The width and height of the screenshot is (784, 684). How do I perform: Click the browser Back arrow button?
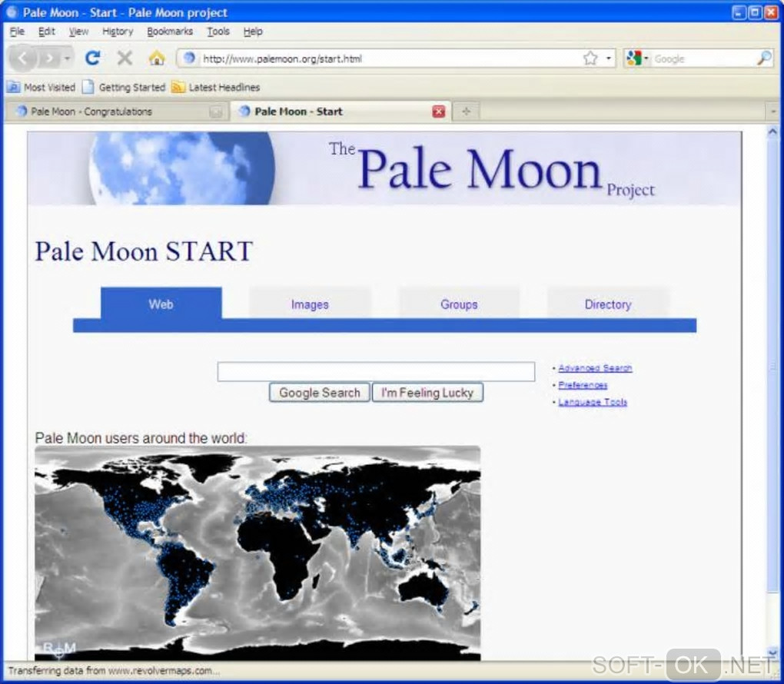22,58
